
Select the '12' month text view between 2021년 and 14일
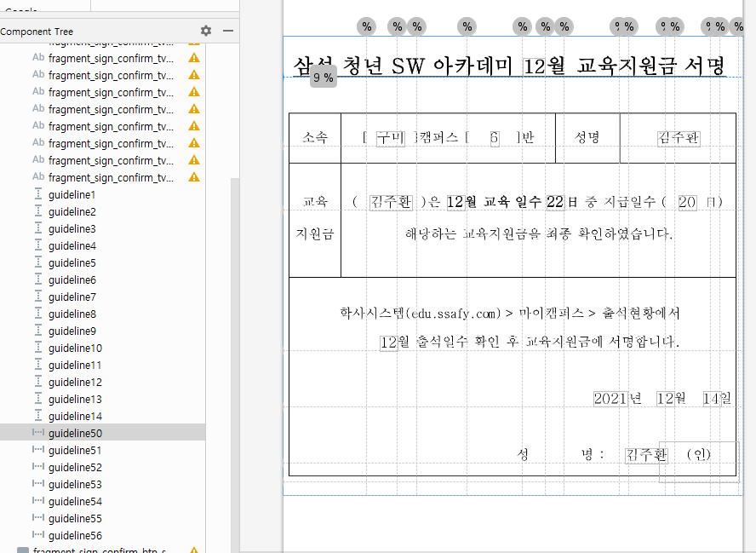(x=665, y=399)
